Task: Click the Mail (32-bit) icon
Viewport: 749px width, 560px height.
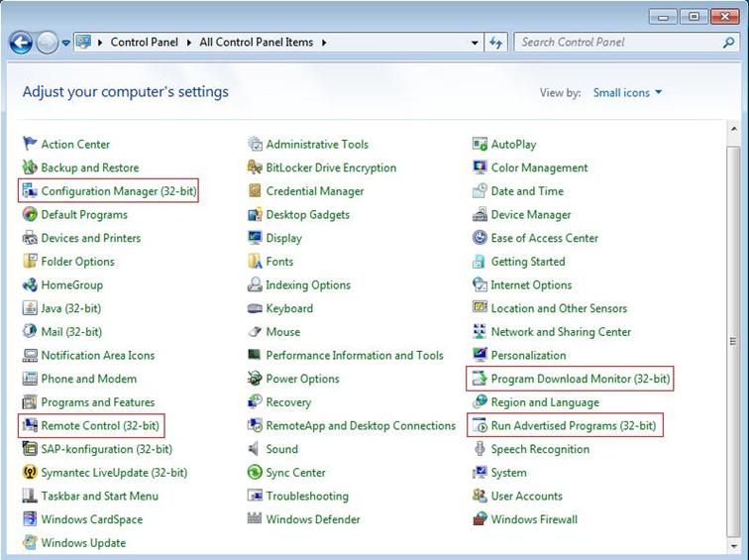Action: click(30, 331)
